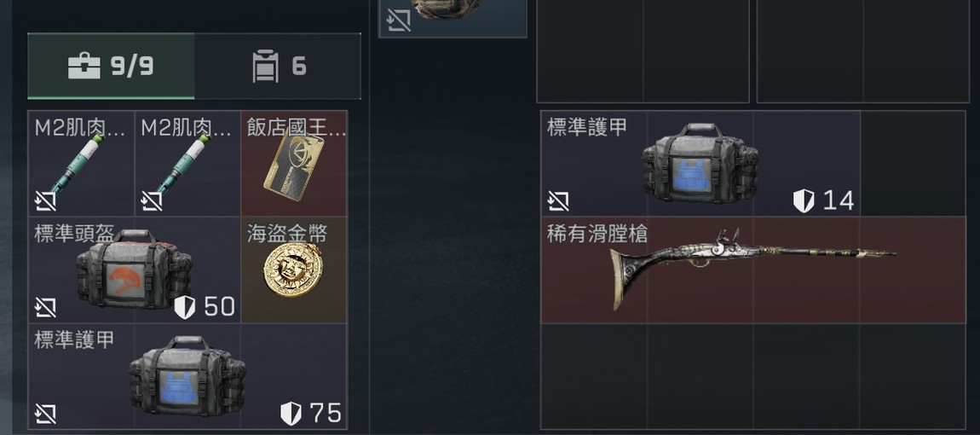Click bound icon on first M2肌肉 item
The height and width of the screenshot is (435, 980).
(46, 201)
